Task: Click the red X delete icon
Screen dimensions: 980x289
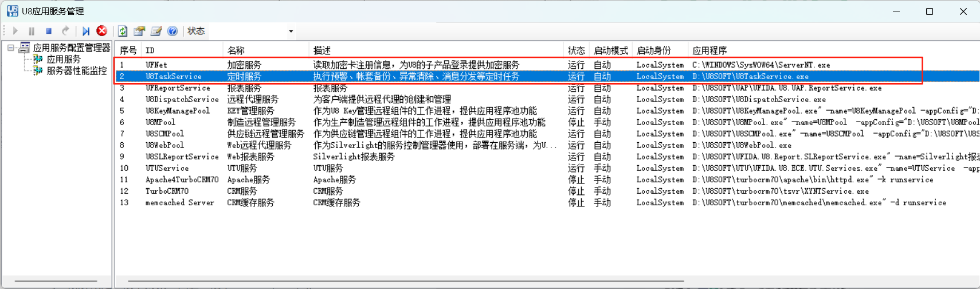Action: point(102,31)
